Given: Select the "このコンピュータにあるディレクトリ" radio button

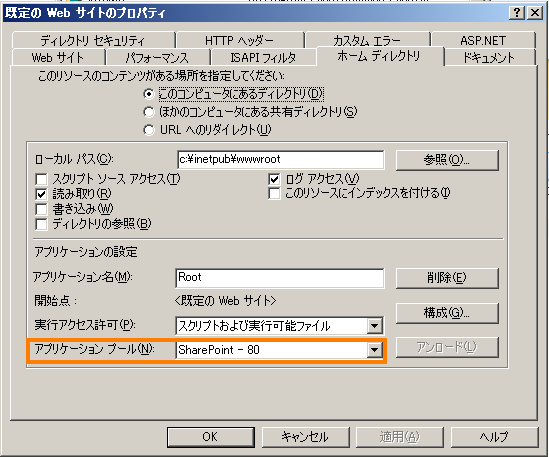Looking at the screenshot, I should (x=149, y=94).
